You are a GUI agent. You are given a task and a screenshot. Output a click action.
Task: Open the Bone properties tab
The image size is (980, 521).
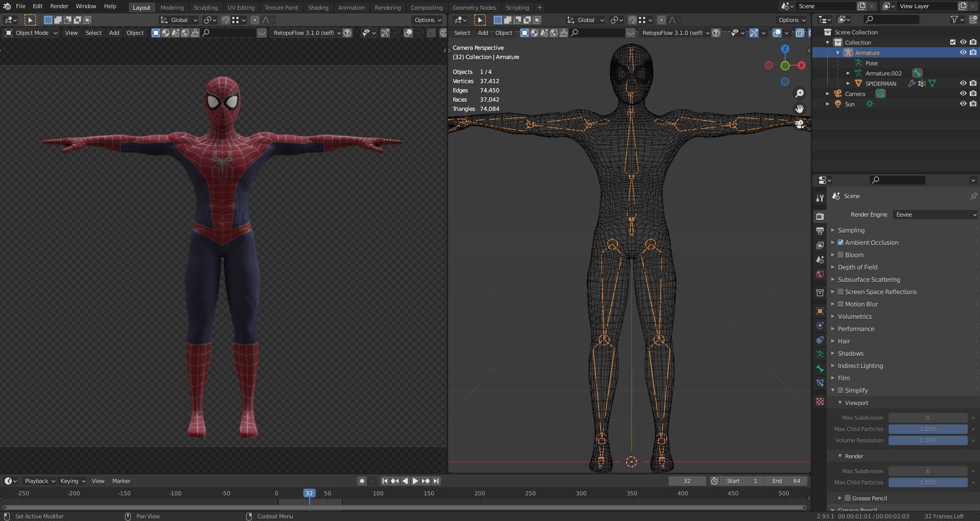[x=820, y=368]
